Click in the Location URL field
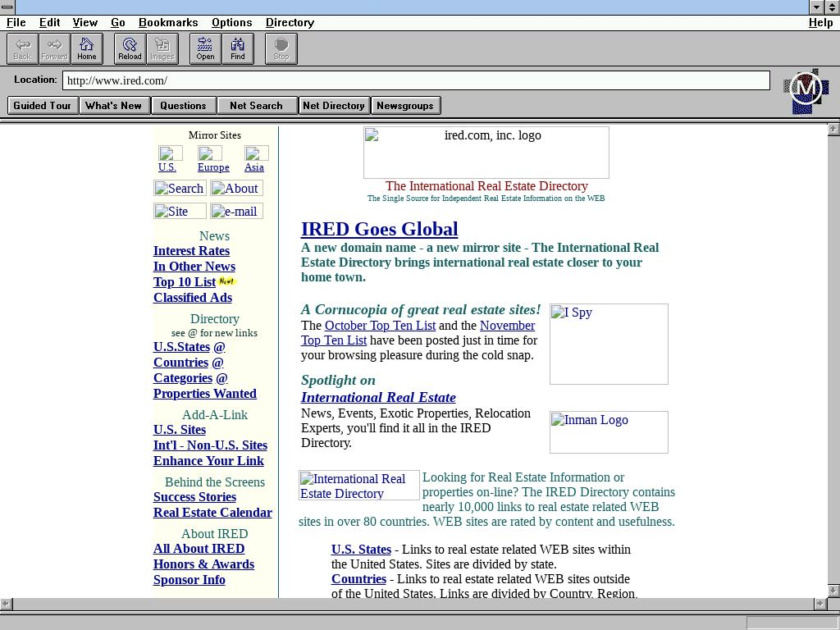 [x=415, y=80]
